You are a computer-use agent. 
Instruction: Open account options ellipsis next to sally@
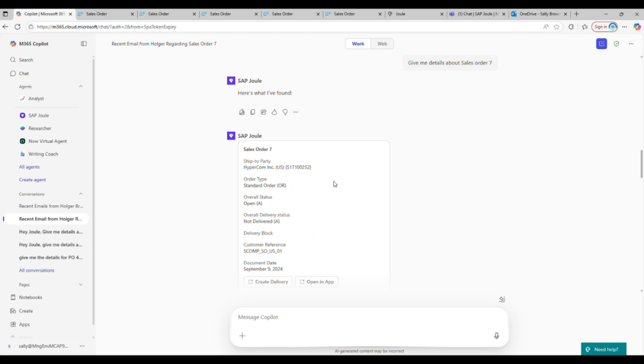coord(82,346)
